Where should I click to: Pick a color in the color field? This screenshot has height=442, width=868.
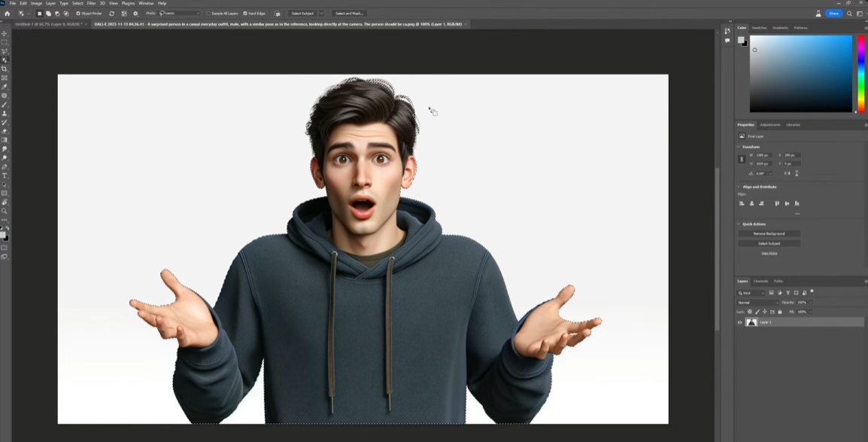(800, 74)
